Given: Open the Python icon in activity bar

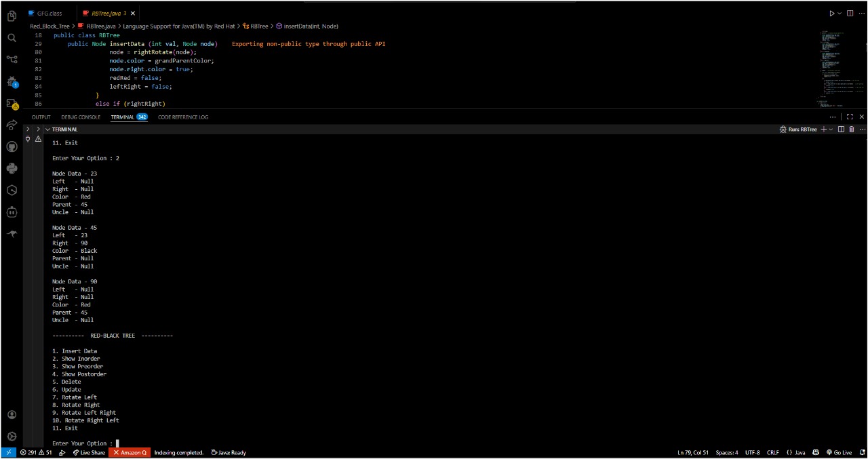Looking at the screenshot, I should pos(12,168).
